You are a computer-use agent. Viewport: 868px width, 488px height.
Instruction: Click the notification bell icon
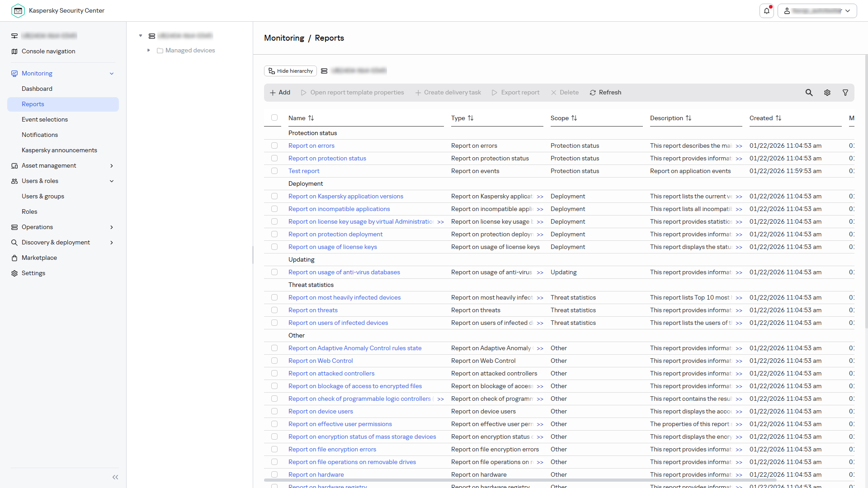click(x=767, y=10)
